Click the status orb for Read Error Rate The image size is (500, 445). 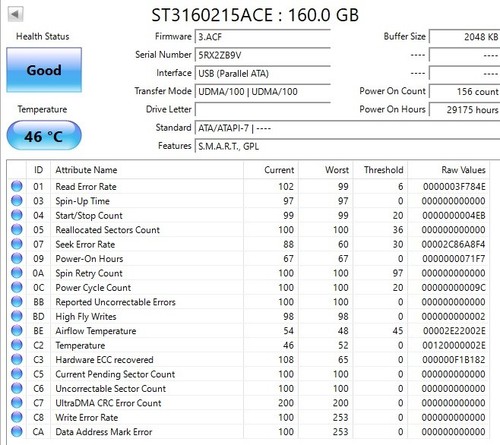coord(17,186)
